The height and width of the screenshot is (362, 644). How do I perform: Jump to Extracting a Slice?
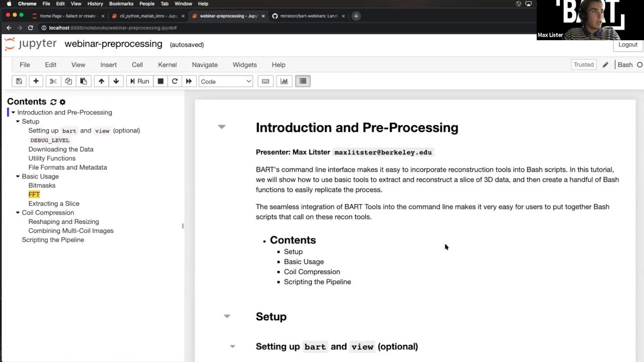(x=54, y=204)
